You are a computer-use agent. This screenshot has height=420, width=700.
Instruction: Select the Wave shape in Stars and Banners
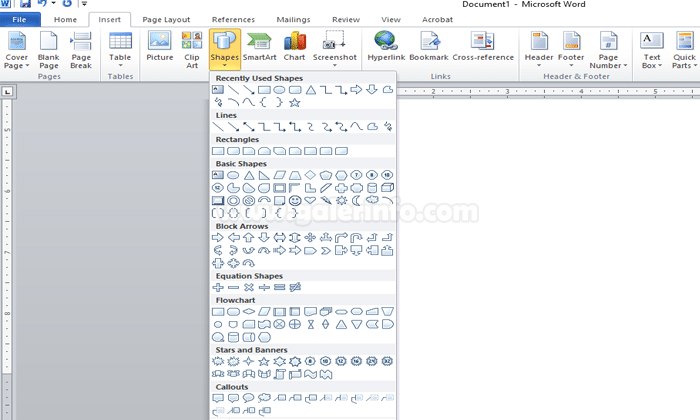coord(310,374)
